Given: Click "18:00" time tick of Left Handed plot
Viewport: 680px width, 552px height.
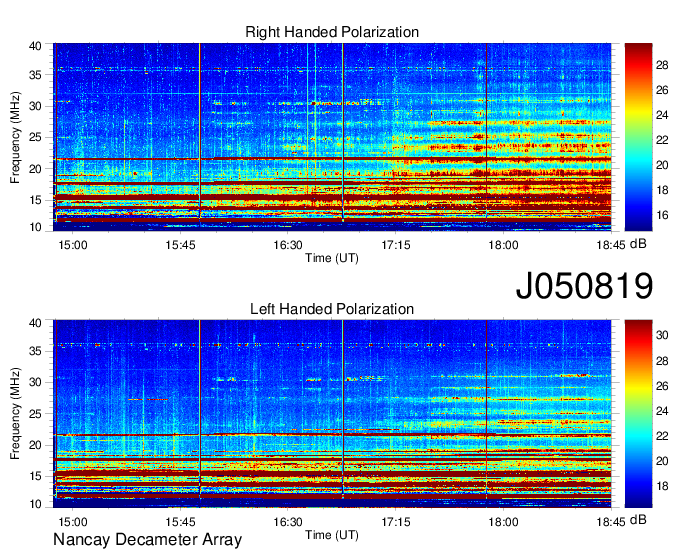Looking at the screenshot, I should click(x=503, y=522).
